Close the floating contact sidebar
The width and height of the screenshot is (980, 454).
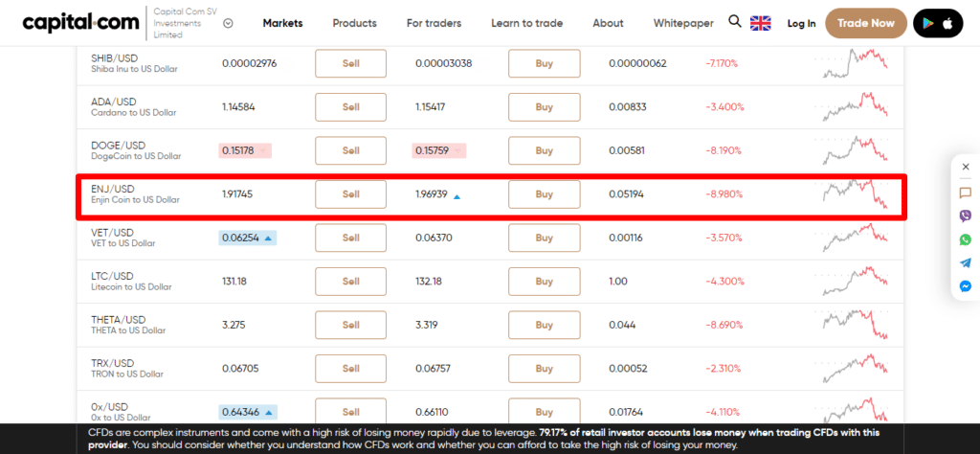pos(966,167)
